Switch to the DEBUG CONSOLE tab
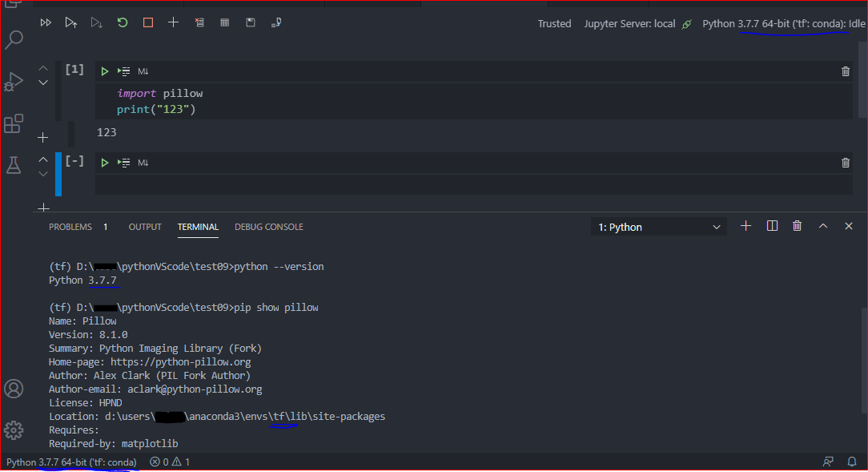 (268, 227)
